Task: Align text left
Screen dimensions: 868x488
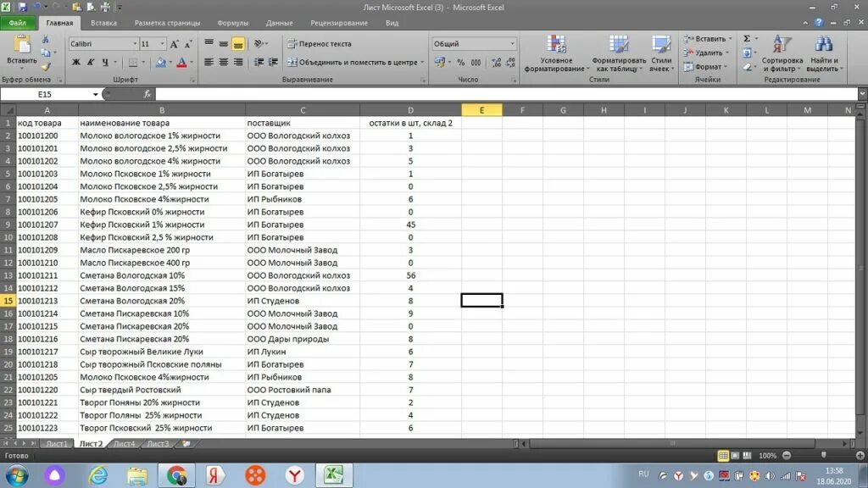Action: point(209,63)
